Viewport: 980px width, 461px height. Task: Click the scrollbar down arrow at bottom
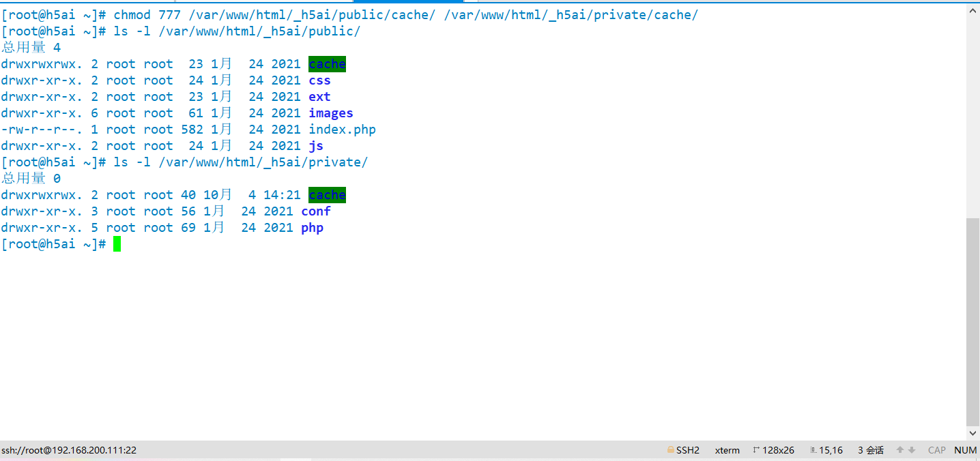(x=973, y=433)
